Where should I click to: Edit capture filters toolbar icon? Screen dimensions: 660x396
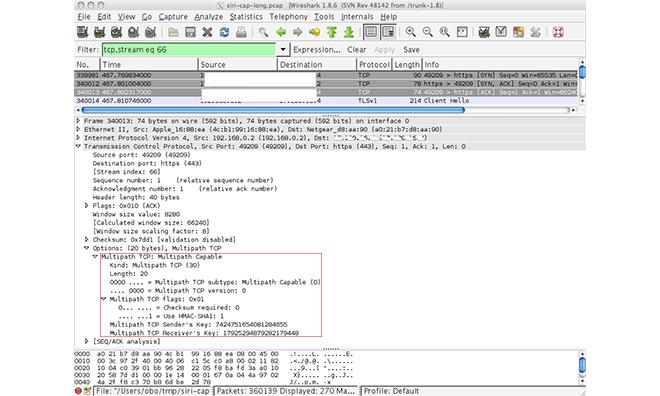pos(484,32)
